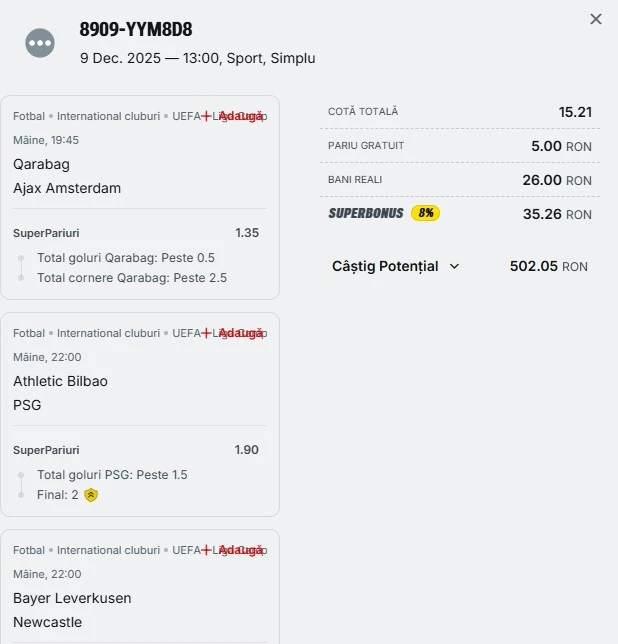
Task: Select Total goluri Qarabag: Peste 0.5 selection
Action: (x=126, y=258)
